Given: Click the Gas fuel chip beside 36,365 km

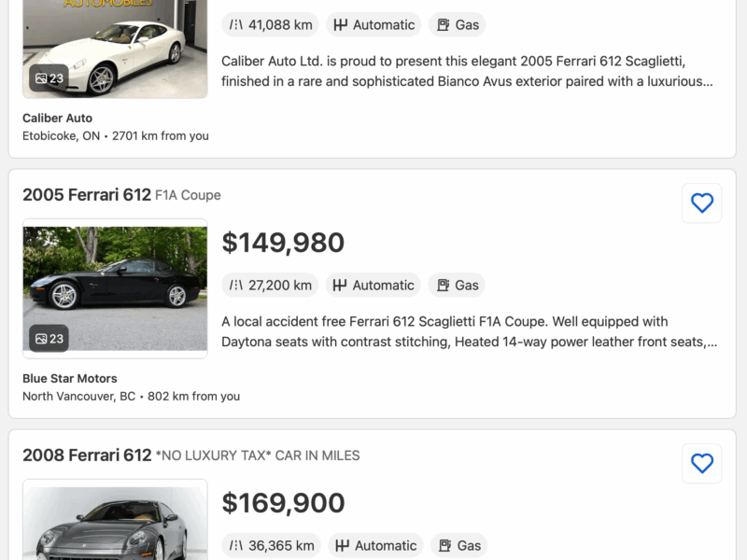Looking at the screenshot, I should click(x=459, y=546).
